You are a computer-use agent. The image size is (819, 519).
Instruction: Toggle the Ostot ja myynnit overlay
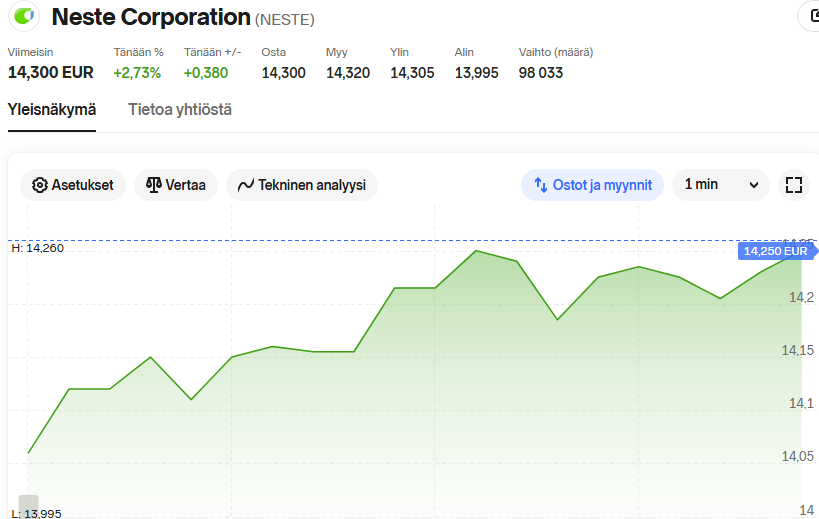pos(592,185)
